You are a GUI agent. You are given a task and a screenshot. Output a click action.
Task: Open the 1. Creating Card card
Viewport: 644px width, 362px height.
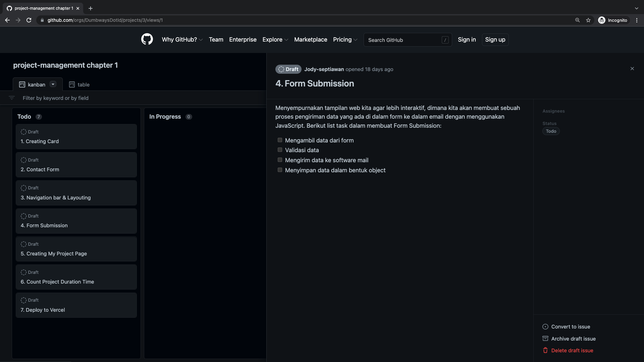pyautogui.click(x=76, y=136)
